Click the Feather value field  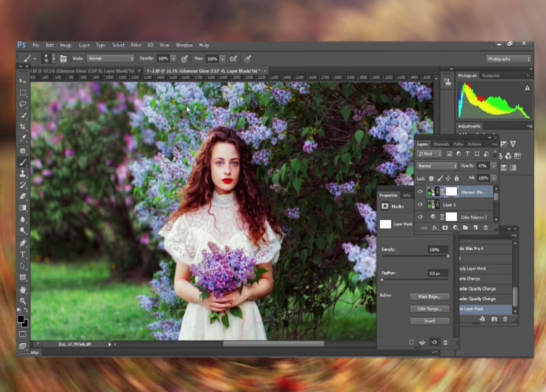437,273
